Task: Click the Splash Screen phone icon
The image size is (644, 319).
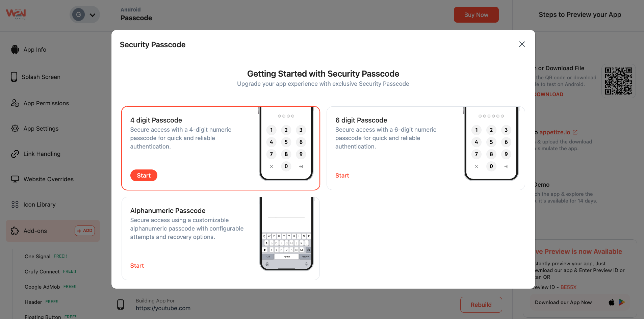Action: point(14,77)
